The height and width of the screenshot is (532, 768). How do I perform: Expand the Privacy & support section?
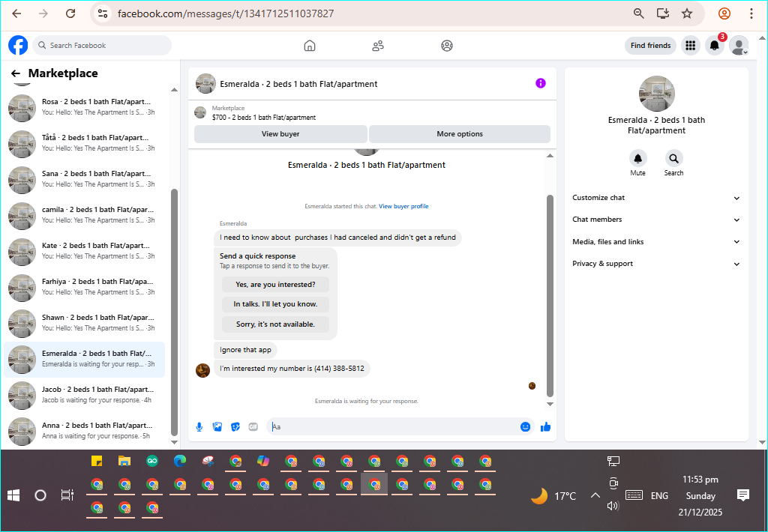(x=656, y=263)
